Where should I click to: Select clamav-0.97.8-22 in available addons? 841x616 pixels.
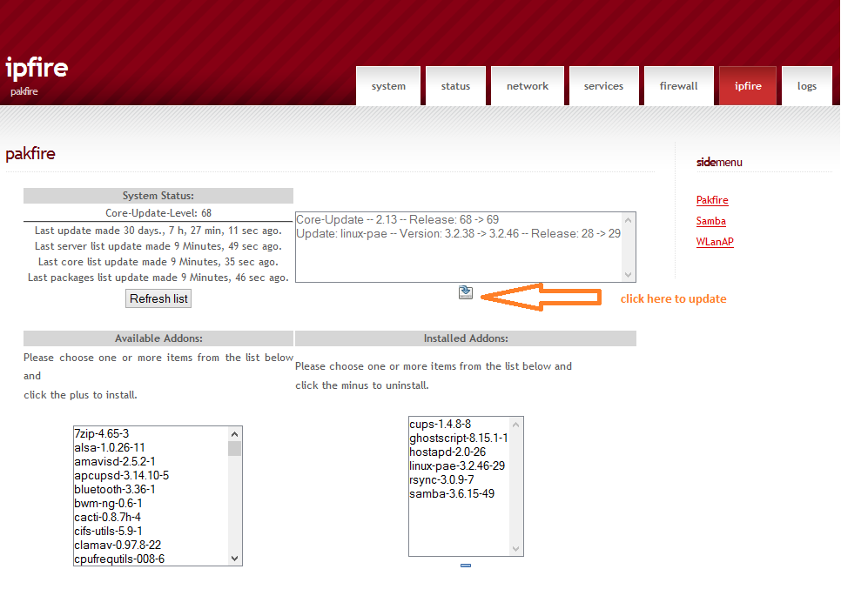pyautogui.click(x=151, y=546)
